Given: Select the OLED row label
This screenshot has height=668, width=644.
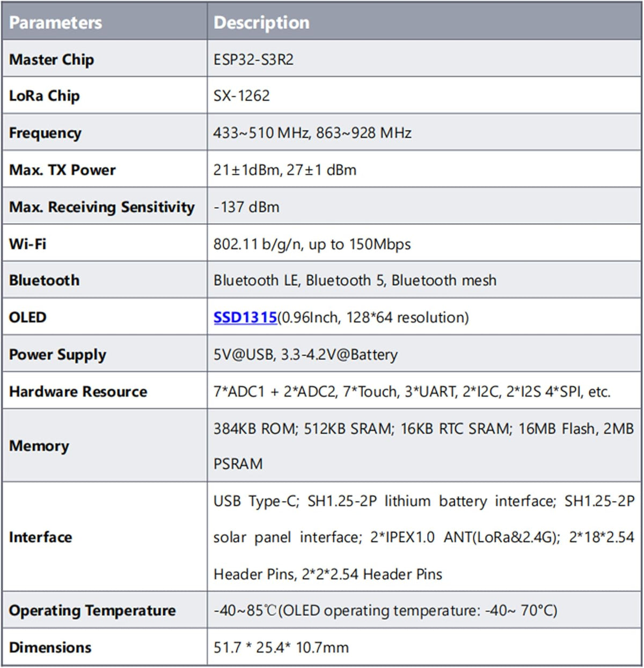Looking at the screenshot, I should pyautogui.click(x=27, y=318).
